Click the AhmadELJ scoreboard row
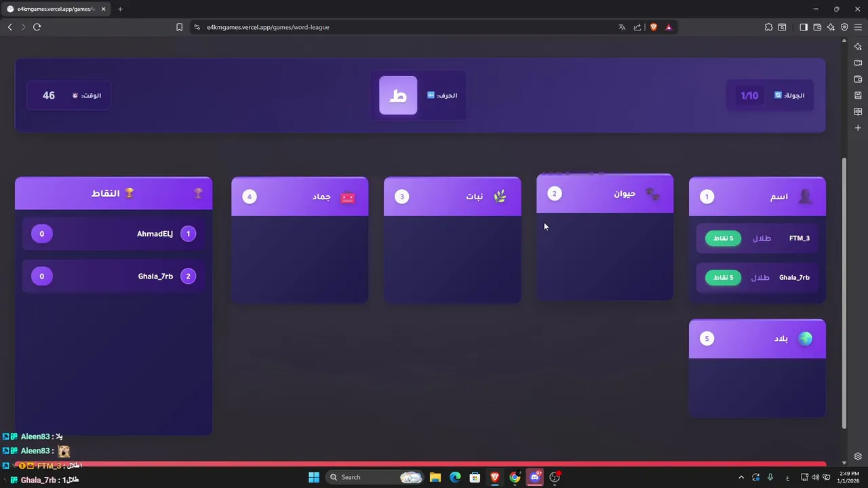The height and width of the screenshot is (488, 868). pyautogui.click(x=113, y=234)
